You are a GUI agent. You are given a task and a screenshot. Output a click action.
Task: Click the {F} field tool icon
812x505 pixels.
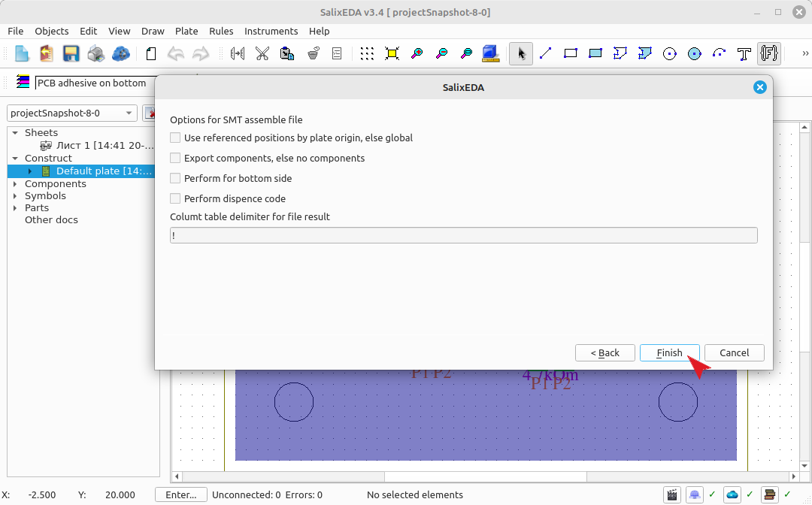pos(769,53)
